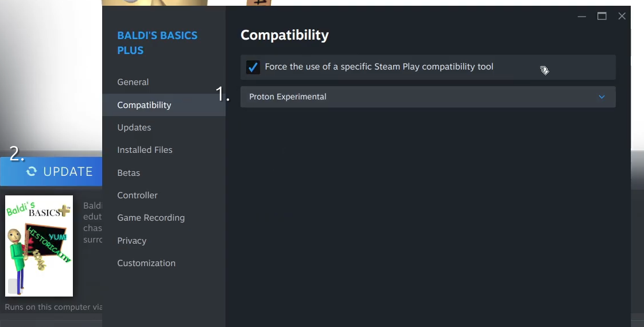Click the refresh icon on Update button
Viewport: 644px width, 327px height.
pos(32,171)
